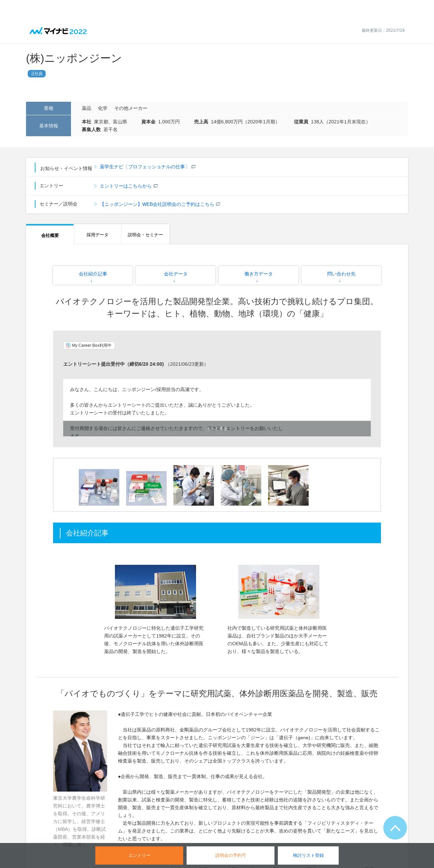Open the office worker at computer thumbnail
This screenshot has width=434, height=868.
[x=288, y=485]
